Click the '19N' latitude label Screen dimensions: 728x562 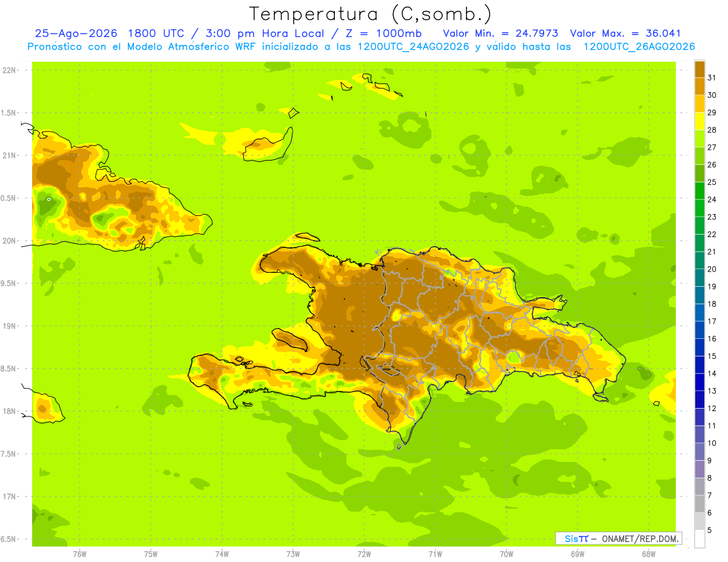point(9,326)
